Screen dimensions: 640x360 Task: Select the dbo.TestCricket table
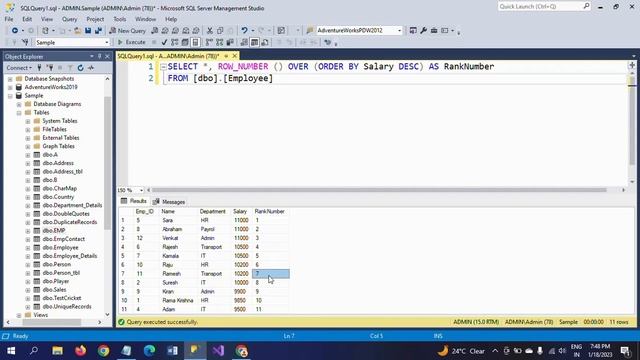click(x=62, y=298)
